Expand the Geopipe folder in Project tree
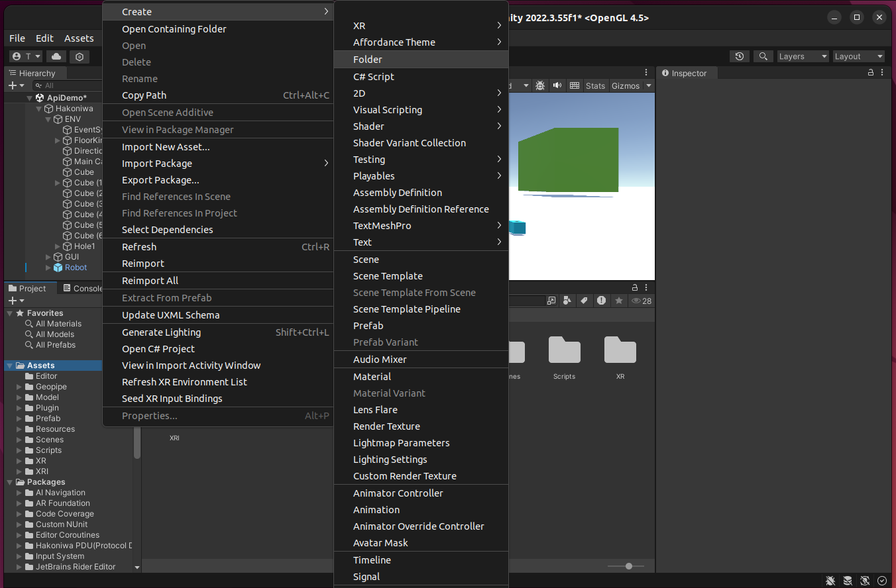 [x=19, y=387]
